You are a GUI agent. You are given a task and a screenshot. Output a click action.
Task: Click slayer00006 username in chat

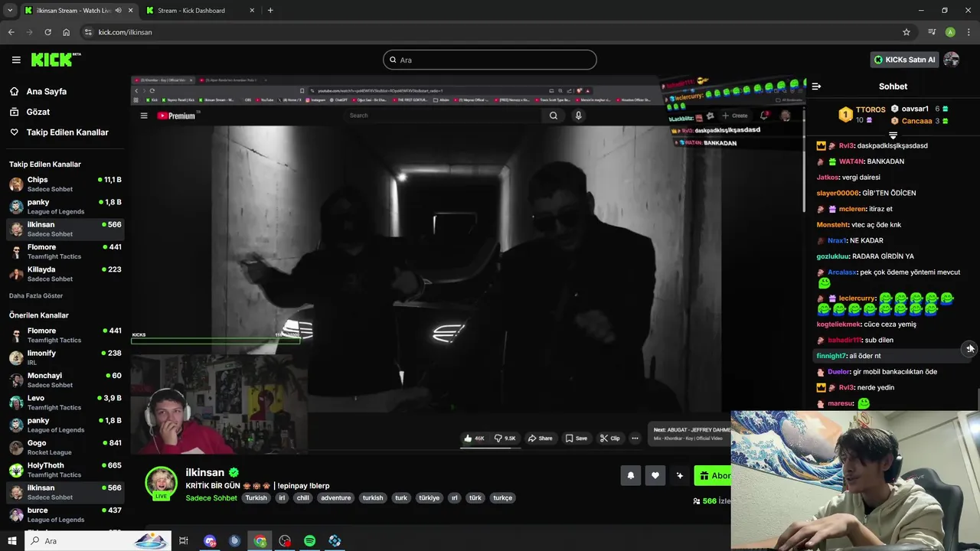click(x=838, y=193)
